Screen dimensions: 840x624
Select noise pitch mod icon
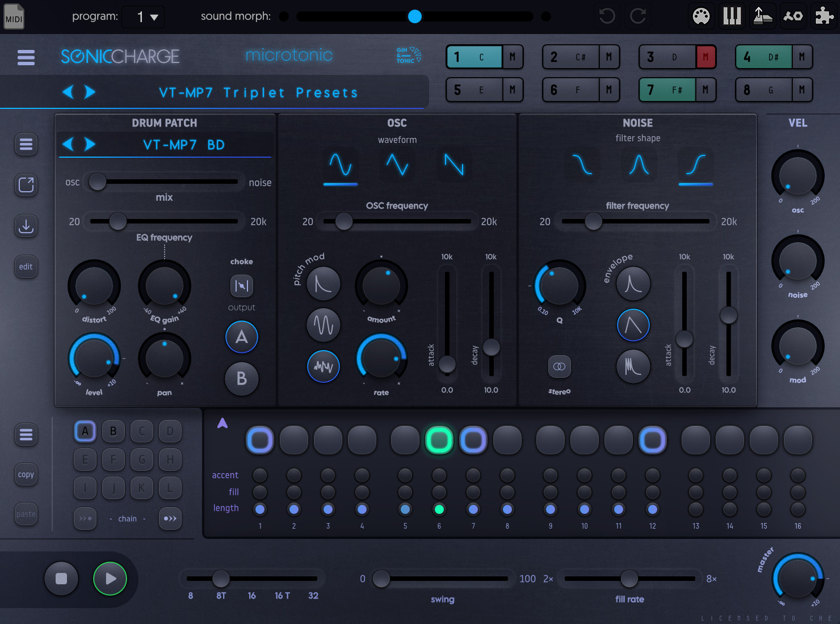pos(324,366)
